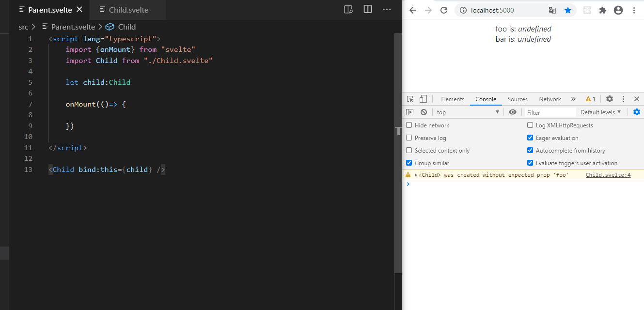Screen dimensions: 644x310
Task: Split the editor right
Action: (x=368, y=9)
